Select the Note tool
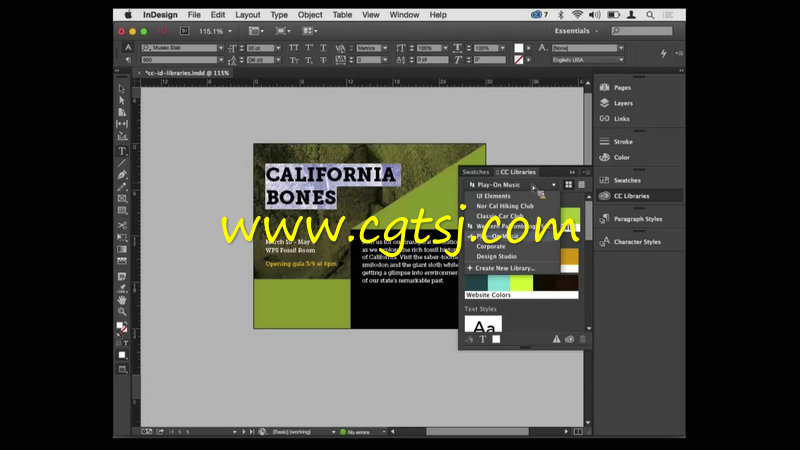The image size is (800, 450). [121, 276]
